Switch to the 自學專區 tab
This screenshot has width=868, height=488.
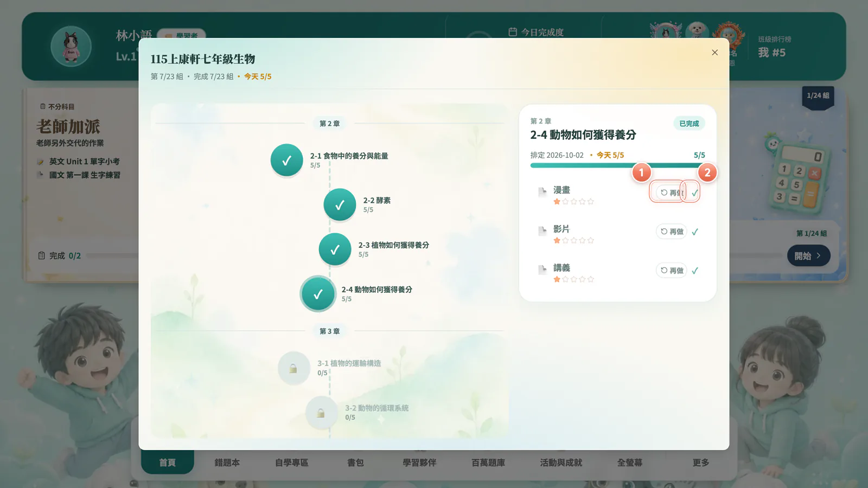pyautogui.click(x=291, y=463)
